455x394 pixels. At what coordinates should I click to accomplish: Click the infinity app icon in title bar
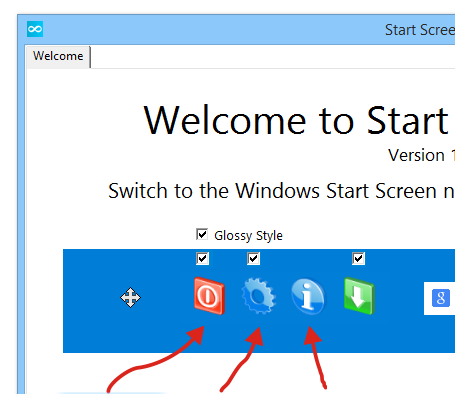35,29
